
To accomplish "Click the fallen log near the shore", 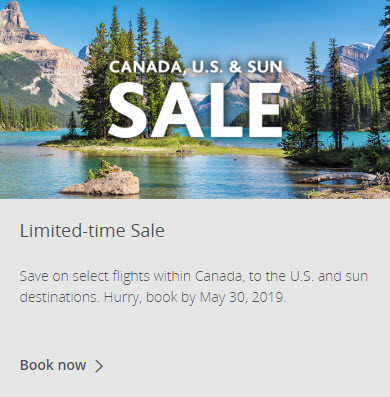I will click(337, 178).
